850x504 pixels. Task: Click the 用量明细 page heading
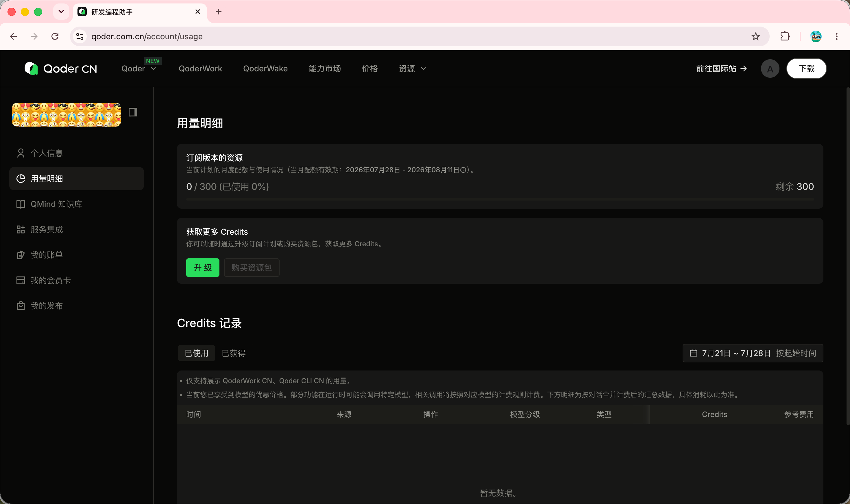coord(200,123)
